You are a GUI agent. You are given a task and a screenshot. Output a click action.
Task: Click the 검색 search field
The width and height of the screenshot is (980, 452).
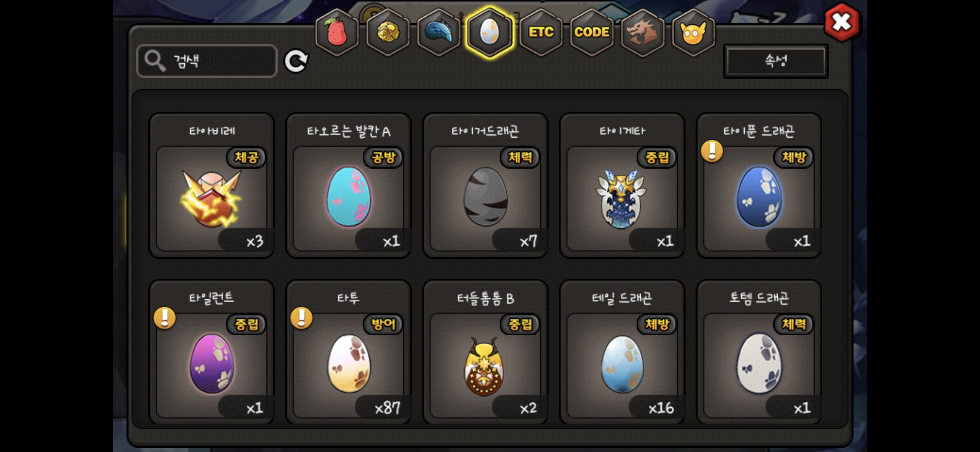click(x=207, y=61)
